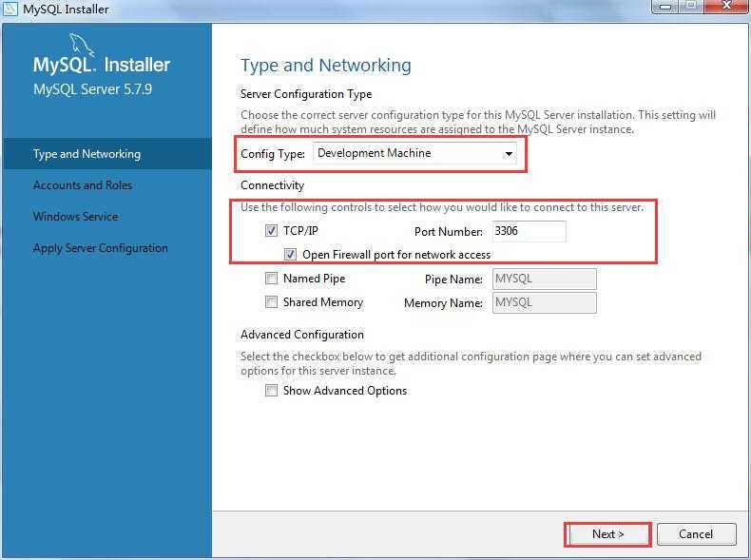Click the Type and Networking heading
This screenshot has height=560, width=751.
point(326,66)
